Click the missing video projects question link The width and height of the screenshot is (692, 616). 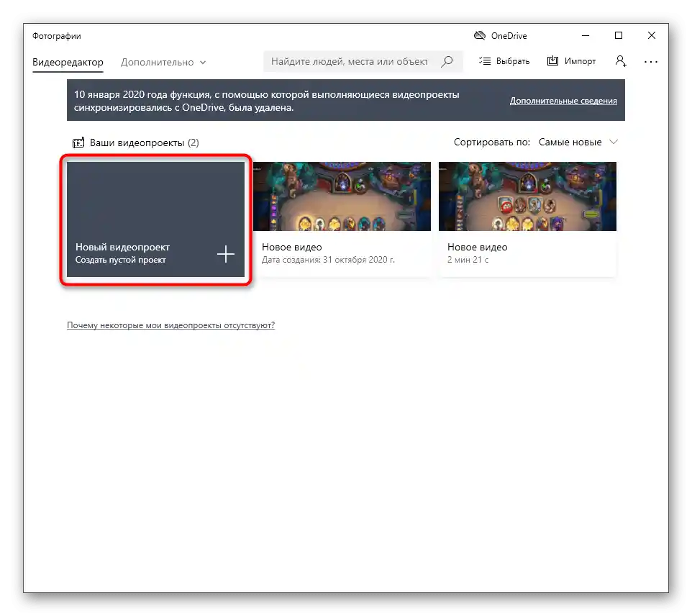pyautogui.click(x=170, y=325)
